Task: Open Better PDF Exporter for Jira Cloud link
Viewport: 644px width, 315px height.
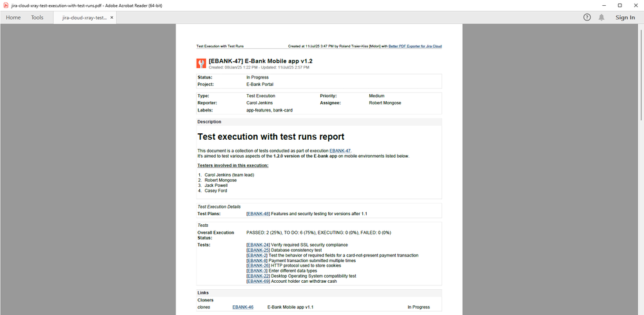Action: [415, 46]
